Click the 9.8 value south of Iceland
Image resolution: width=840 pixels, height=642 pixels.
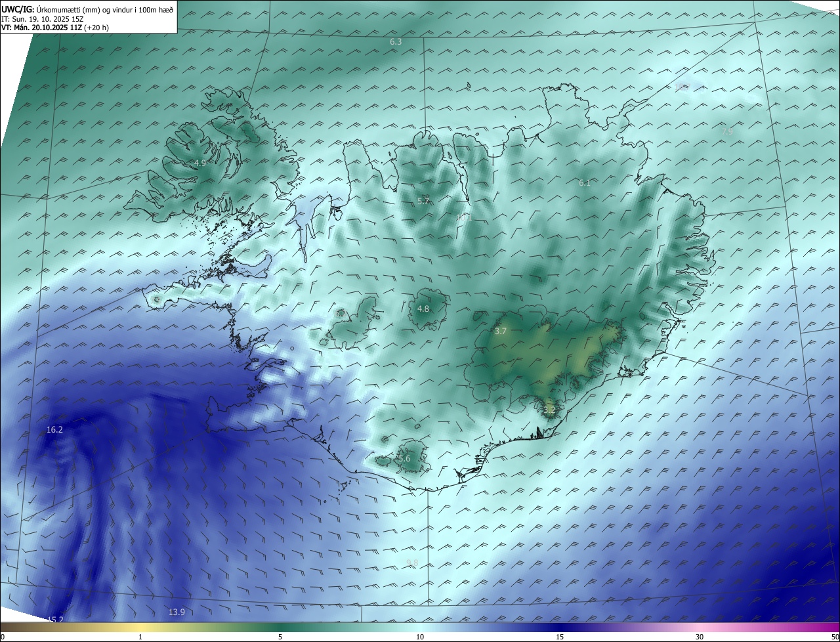click(412, 563)
